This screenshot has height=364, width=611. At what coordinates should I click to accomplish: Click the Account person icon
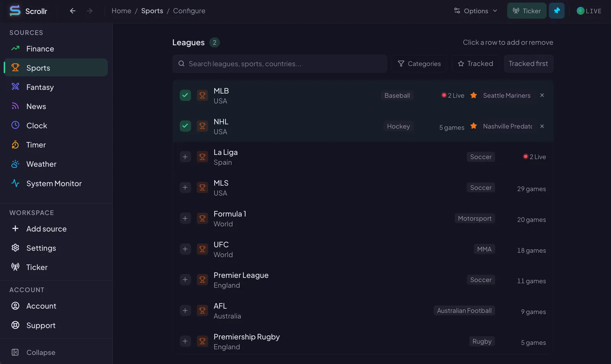(x=15, y=306)
